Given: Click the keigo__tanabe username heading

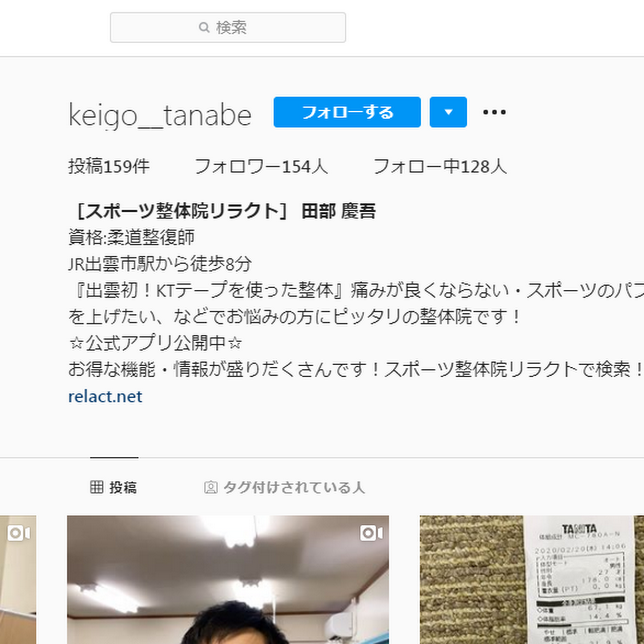Looking at the screenshot, I should [x=159, y=115].
